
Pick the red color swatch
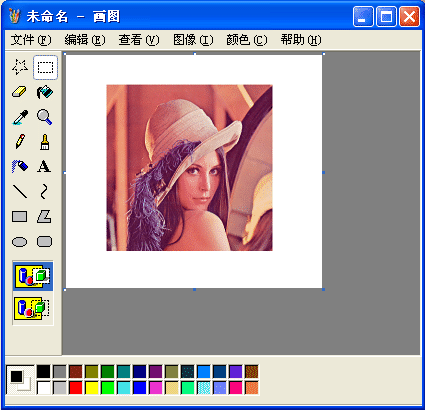[76, 388]
